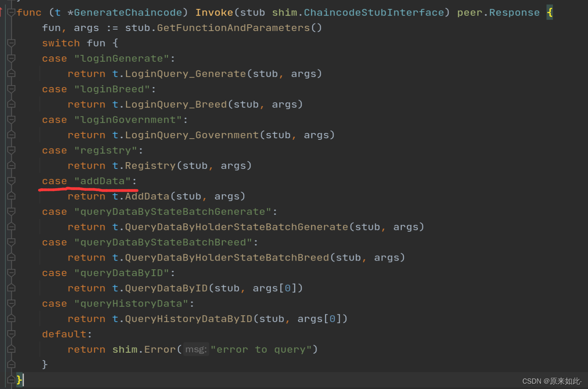Image resolution: width=588 pixels, height=389 pixels.
Task: Click the Invoke method name
Action: (214, 12)
